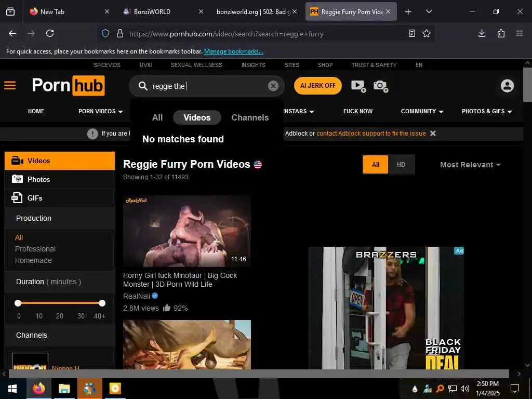Open the tracking protection shield panel
This screenshot has width=532, height=399.
click(105, 34)
